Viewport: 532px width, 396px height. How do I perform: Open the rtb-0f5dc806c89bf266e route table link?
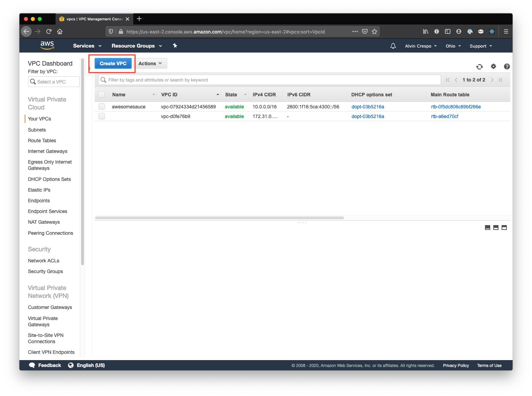(455, 107)
